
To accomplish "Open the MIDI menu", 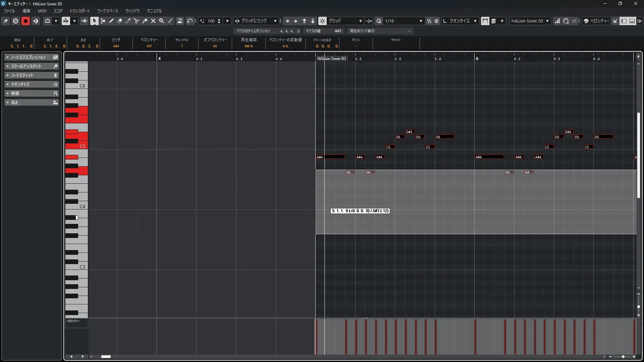I will point(42,11).
